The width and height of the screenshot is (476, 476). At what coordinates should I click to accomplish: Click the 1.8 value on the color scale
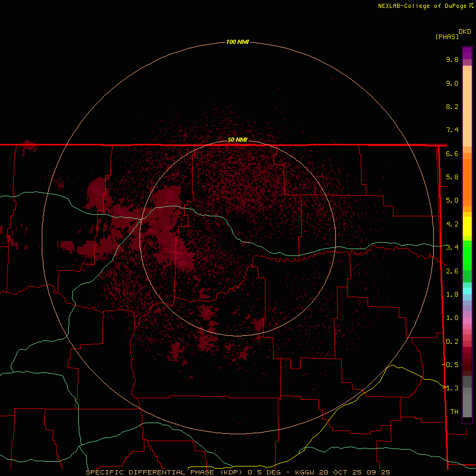452,295
